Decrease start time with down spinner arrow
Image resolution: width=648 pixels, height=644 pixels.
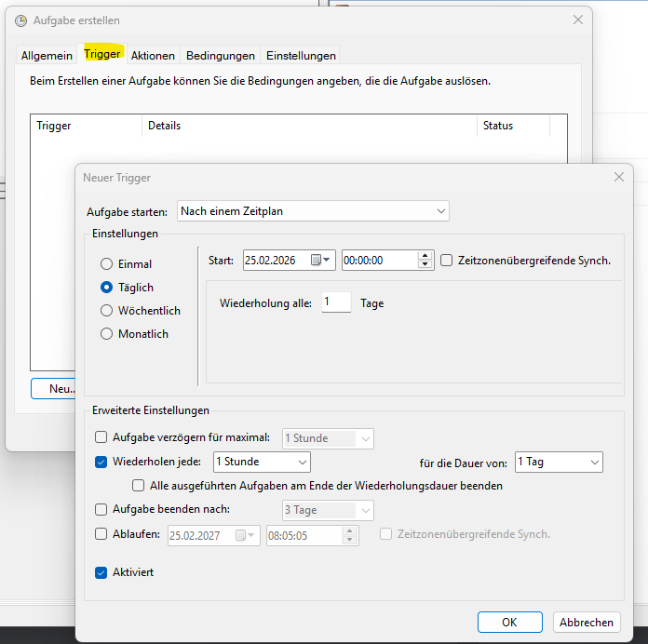coord(425,265)
